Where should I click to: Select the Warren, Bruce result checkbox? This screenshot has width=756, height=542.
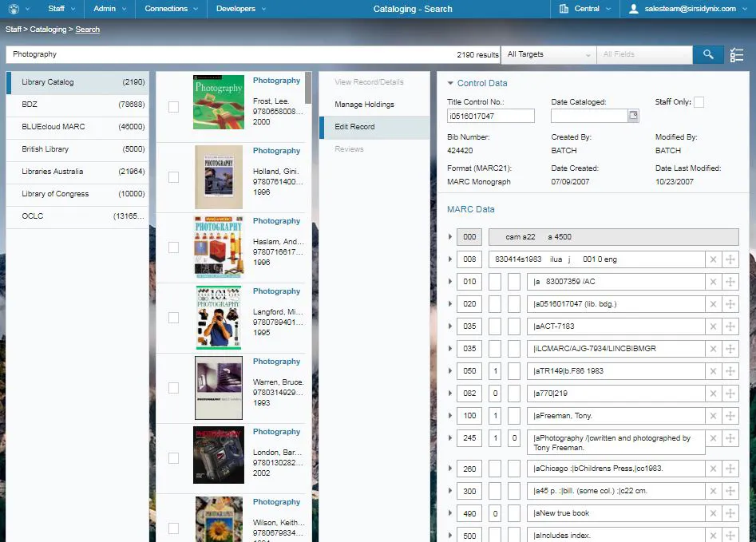(x=173, y=388)
